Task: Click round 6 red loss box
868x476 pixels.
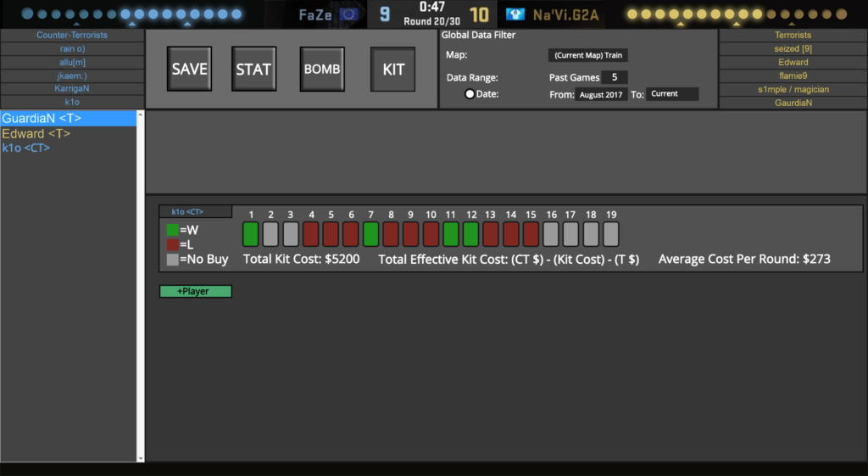Action: pyautogui.click(x=350, y=234)
